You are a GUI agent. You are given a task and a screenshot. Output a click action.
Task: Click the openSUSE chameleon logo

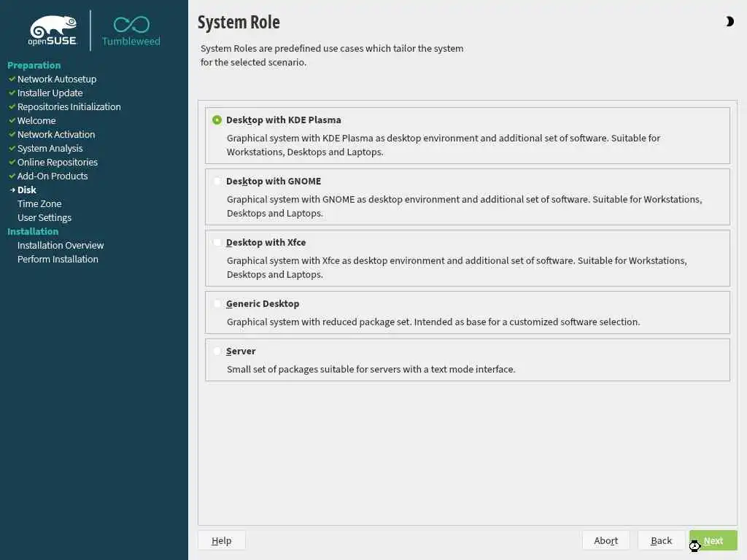(53, 30)
